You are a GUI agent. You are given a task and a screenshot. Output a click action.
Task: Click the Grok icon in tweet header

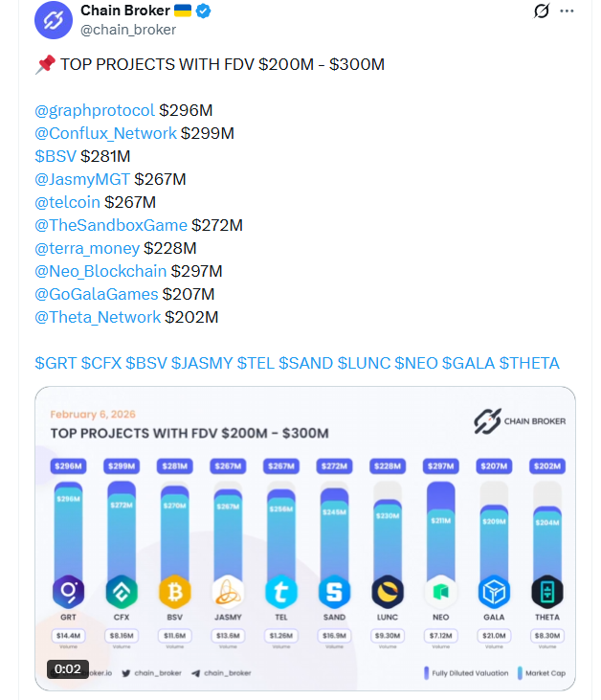541,11
